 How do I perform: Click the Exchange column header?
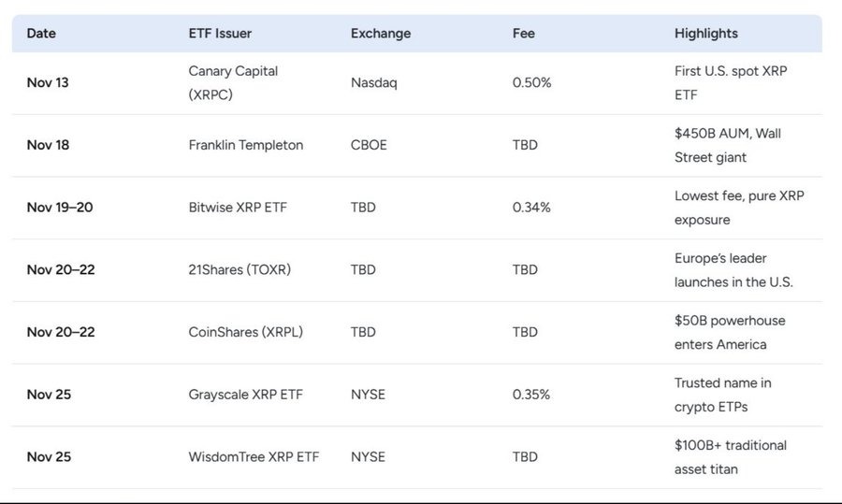pyautogui.click(x=381, y=34)
